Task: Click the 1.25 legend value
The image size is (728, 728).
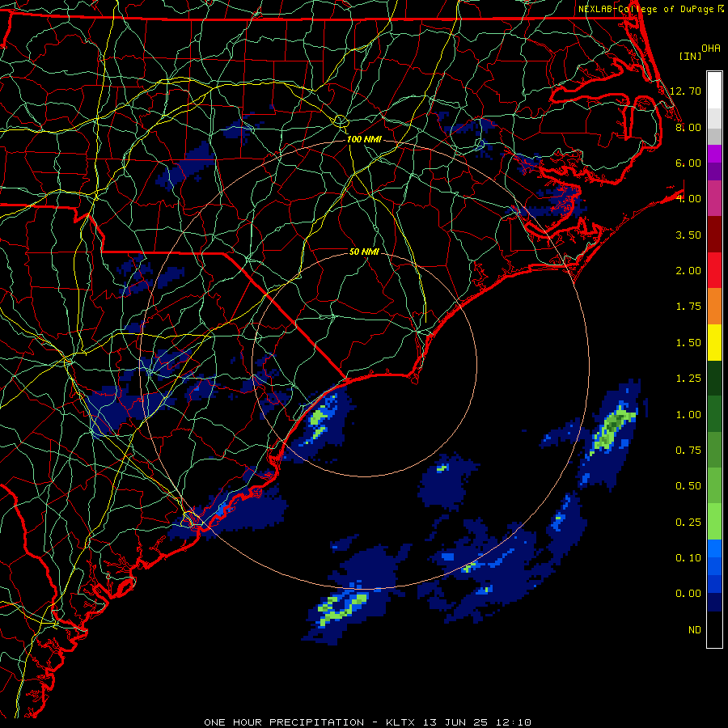Action: [688, 379]
